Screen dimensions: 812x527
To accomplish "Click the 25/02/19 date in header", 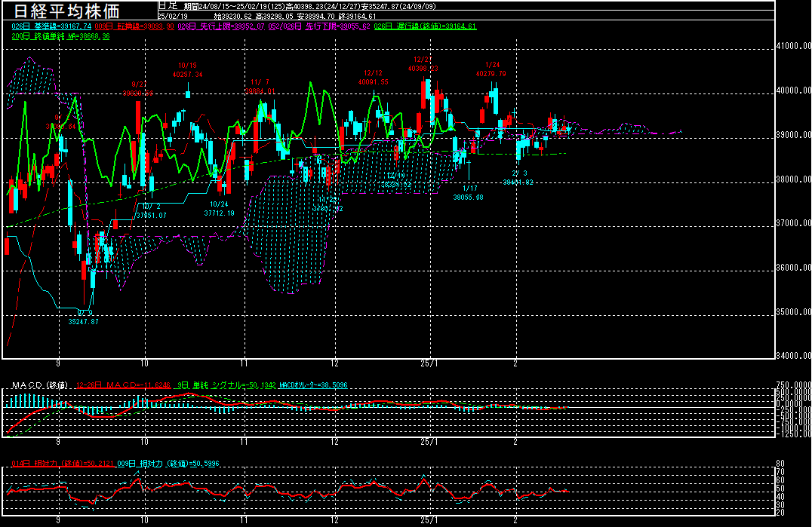I will 173,17.
